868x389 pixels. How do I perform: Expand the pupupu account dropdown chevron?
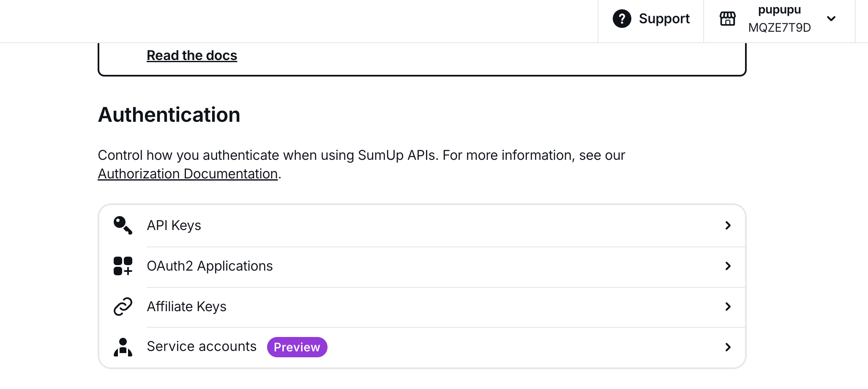(831, 19)
